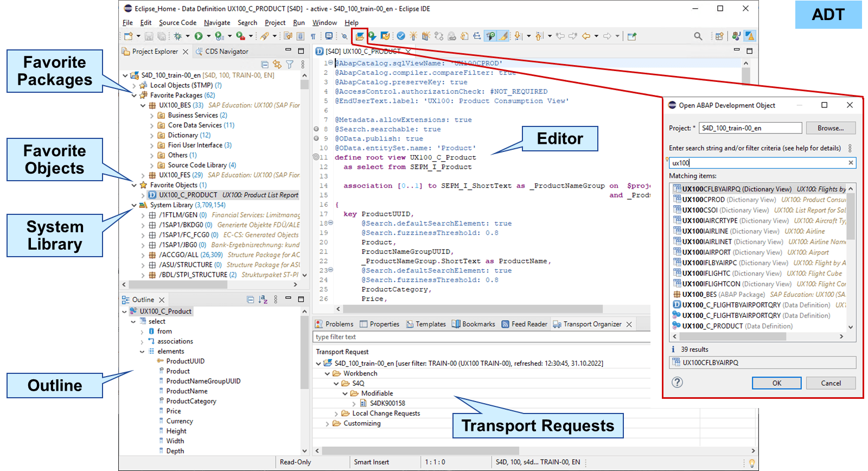
Task: Select UX100CPROD in matching items
Action: (x=759, y=200)
